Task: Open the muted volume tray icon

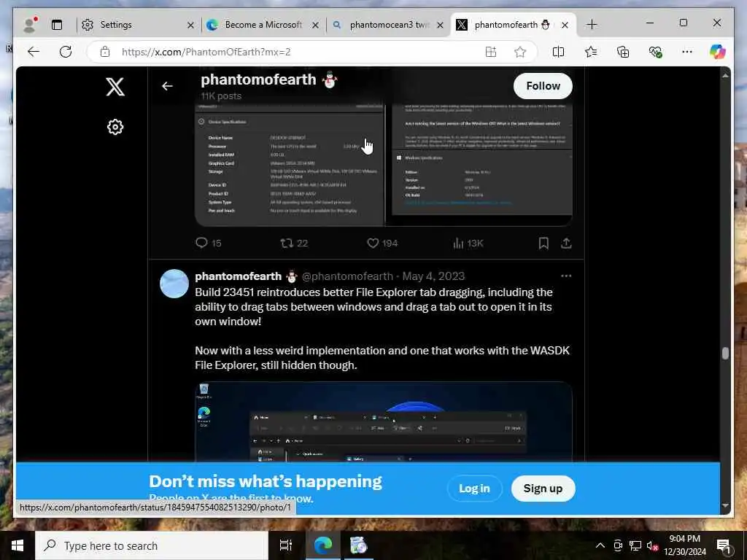Action: [x=653, y=545]
